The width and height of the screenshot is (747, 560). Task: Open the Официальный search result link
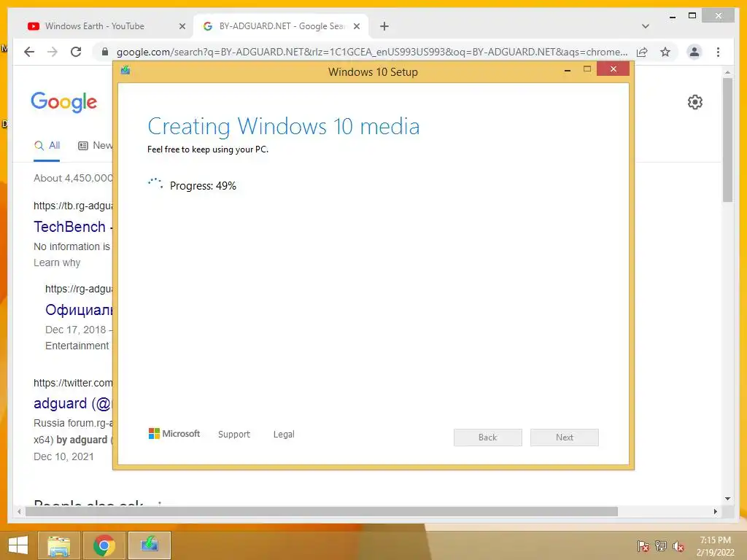[x=79, y=310]
